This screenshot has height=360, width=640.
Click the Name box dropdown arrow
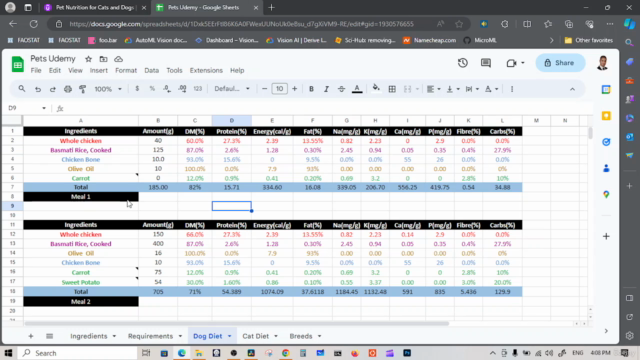click(44, 108)
